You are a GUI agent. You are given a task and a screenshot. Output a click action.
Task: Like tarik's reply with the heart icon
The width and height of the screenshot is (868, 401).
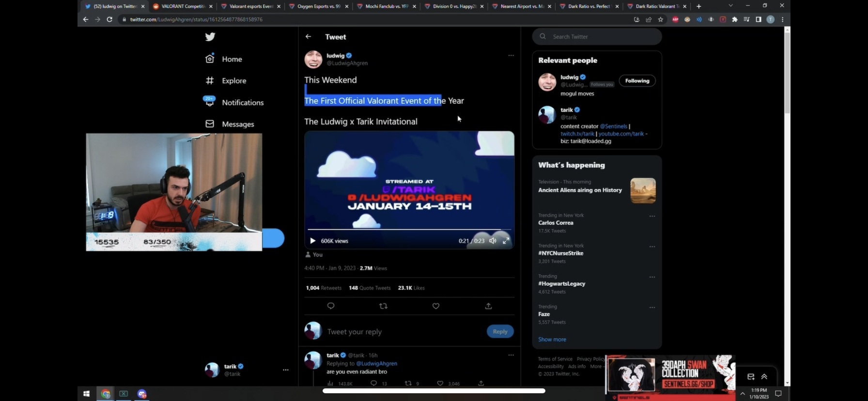tap(440, 383)
